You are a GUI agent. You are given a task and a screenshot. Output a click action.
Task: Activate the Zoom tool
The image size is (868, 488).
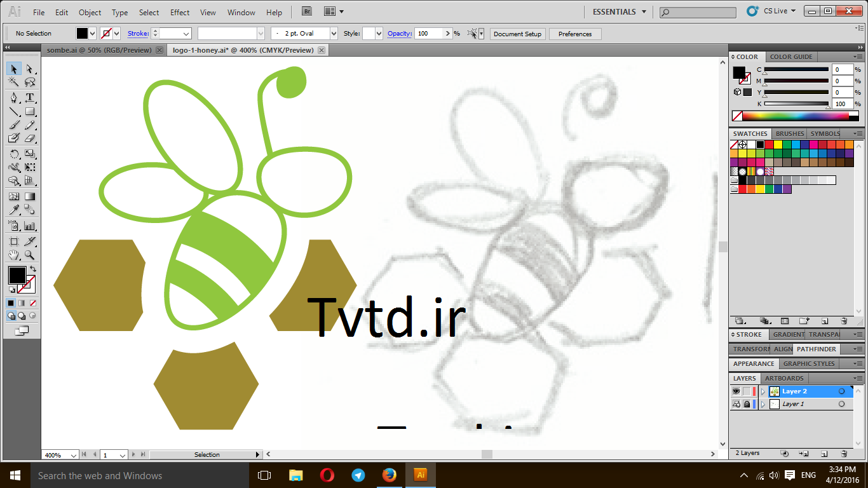tap(29, 255)
